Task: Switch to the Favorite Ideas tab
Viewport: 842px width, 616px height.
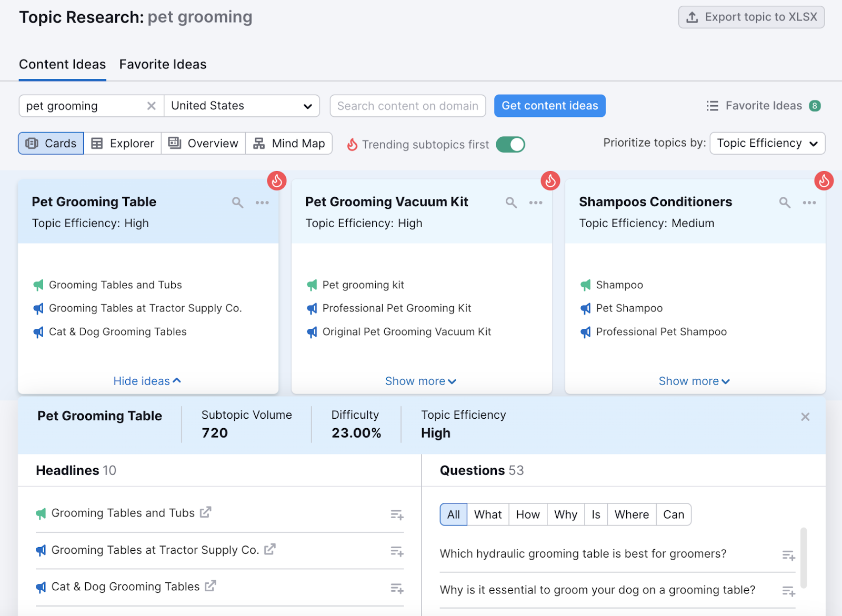Action: (x=163, y=64)
